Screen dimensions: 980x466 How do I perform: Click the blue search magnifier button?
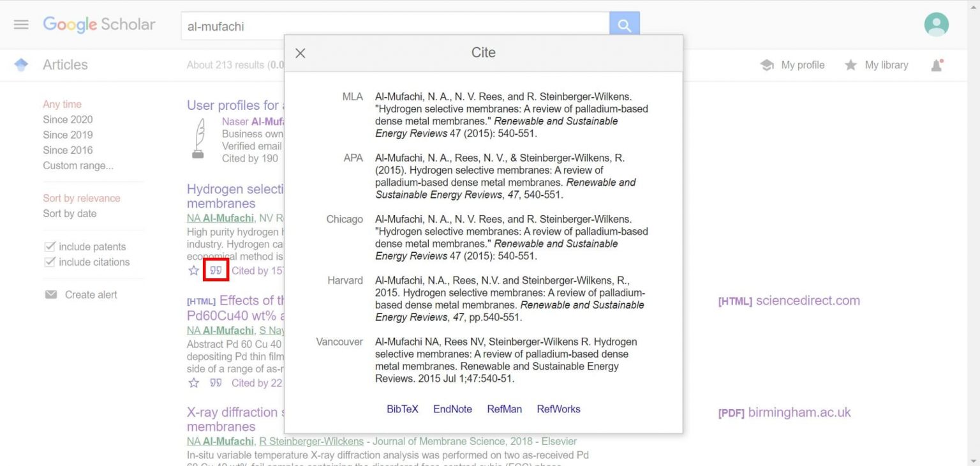click(624, 26)
